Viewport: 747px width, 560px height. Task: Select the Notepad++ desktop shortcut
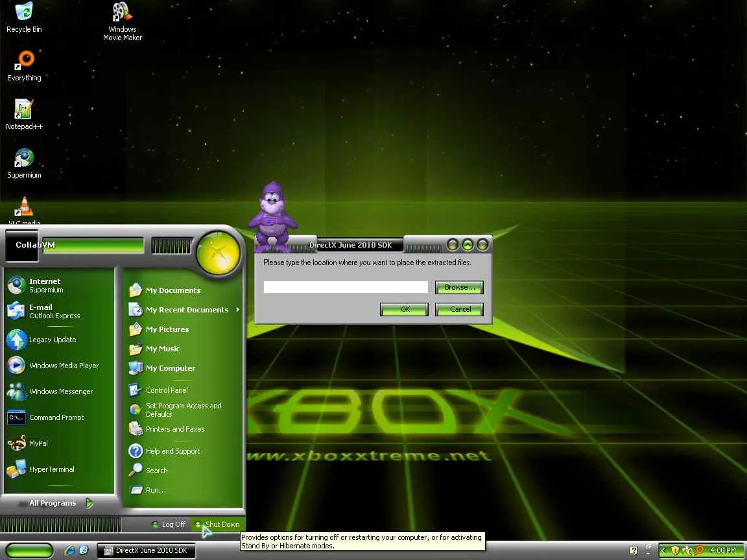click(24, 114)
